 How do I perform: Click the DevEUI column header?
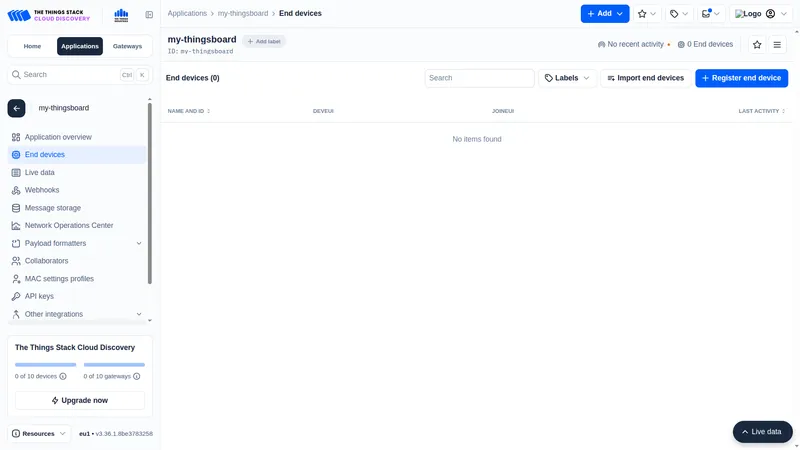tap(323, 111)
